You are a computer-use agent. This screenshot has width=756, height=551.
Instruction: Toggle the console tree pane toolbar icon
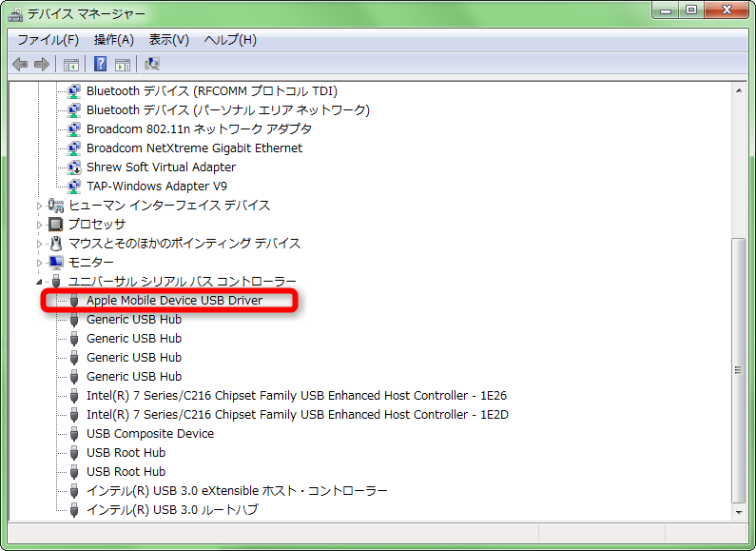(x=71, y=64)
